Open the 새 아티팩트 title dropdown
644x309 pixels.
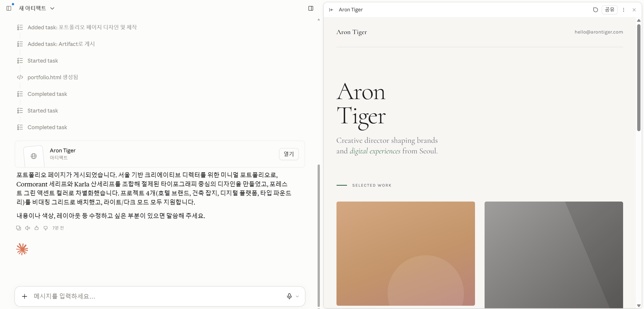coord(37,8)
